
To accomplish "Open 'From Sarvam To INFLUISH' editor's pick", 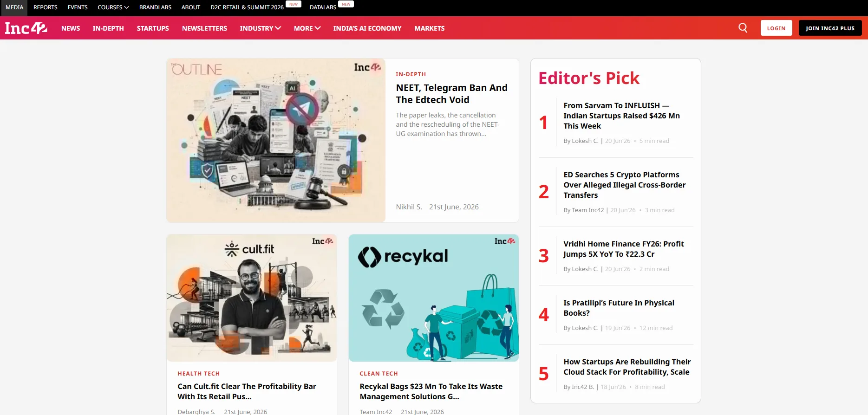I will 622,116.
